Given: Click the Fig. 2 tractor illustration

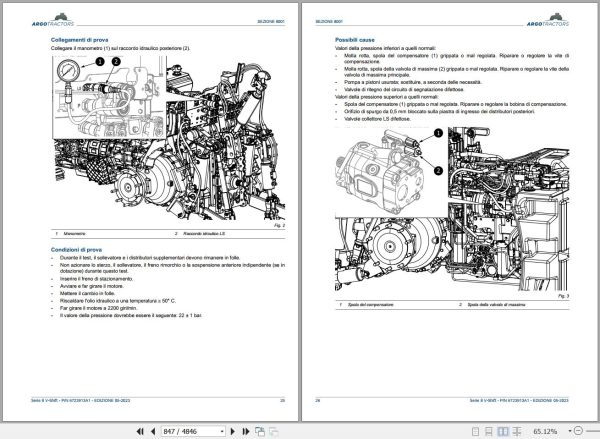Looking at the screenshot, I should click(168, 138).
